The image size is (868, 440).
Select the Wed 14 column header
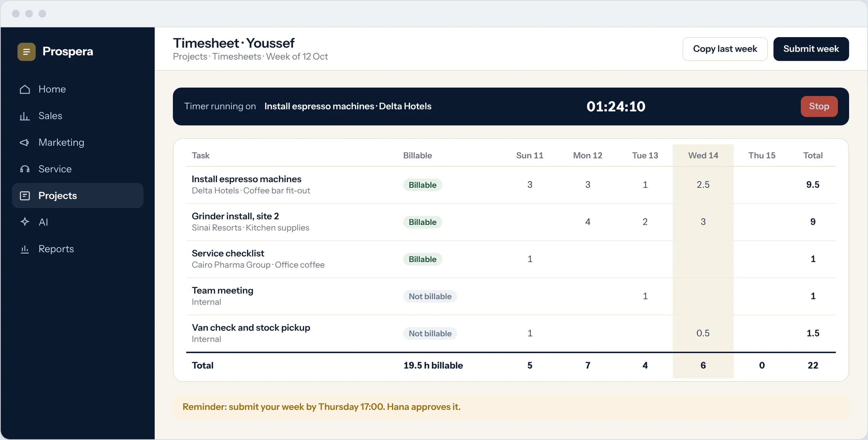(703, 155)
